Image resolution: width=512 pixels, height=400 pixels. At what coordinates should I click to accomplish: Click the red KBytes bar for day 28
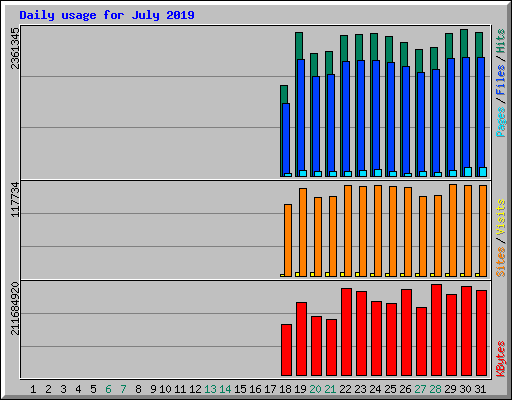click(436, 330)
